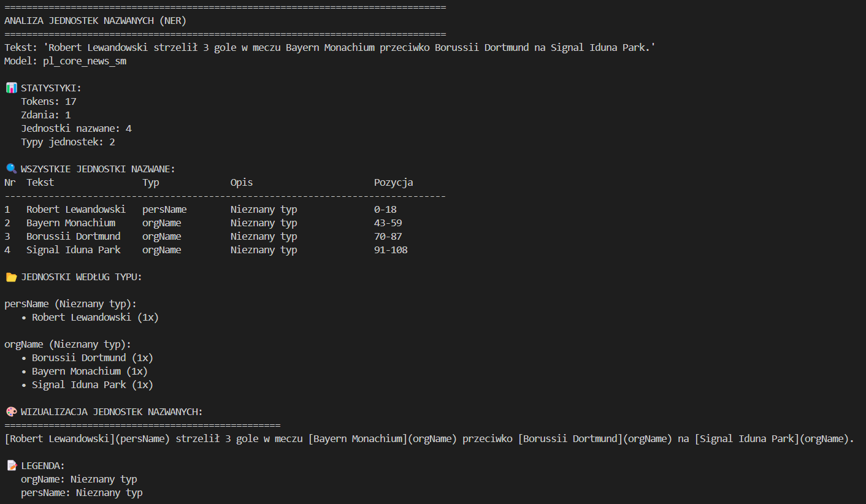Screen dimensions: 866x504
Task: Click the "Typ" column header in the table
Action: click(x=151, y=183)
